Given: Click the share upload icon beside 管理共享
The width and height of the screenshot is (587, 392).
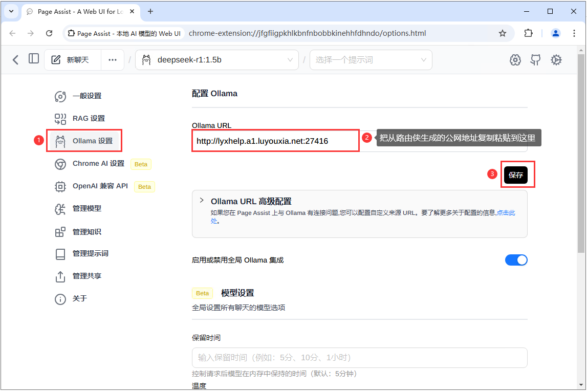Looking at the screenshot, I should pyautogui.click(x=60, y=277).
